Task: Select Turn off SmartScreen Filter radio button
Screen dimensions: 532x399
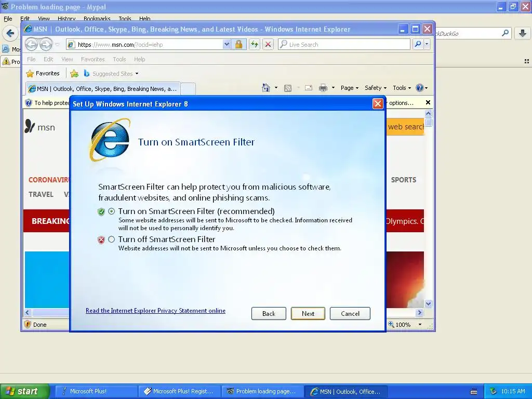Action: point(111,239)
